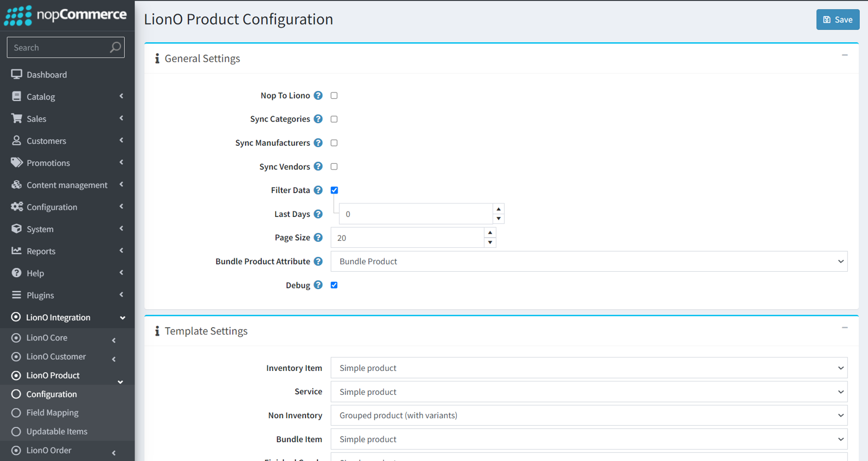
Task: Open the Non Inventory template dropdown
Action: [589, 415]
